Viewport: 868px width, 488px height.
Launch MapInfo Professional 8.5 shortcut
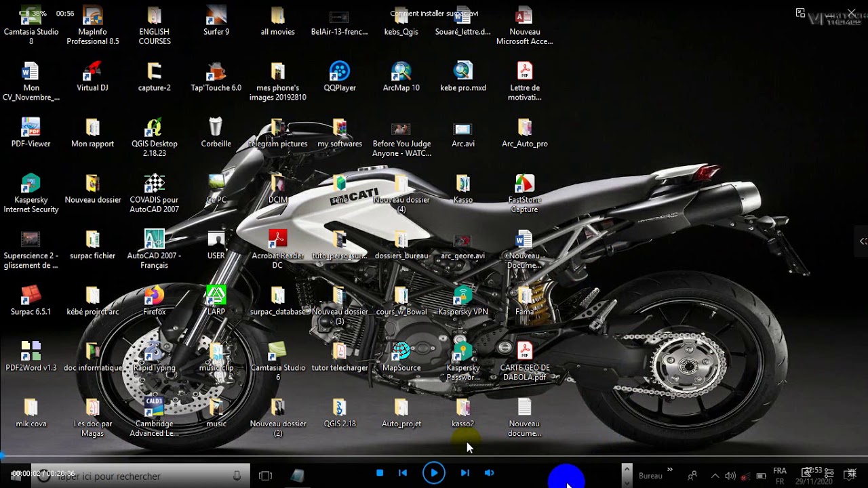pos(93,26)
